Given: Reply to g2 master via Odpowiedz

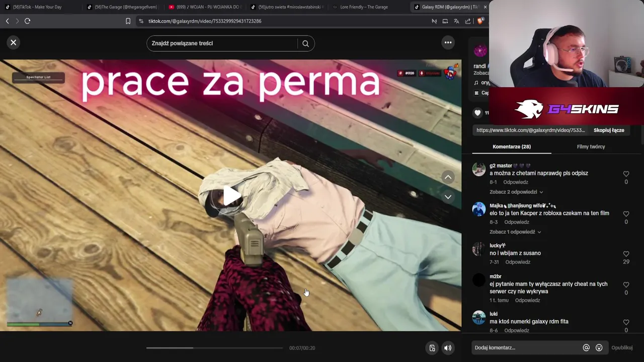Looking at the screenshot, I should (x=515, y=182).
